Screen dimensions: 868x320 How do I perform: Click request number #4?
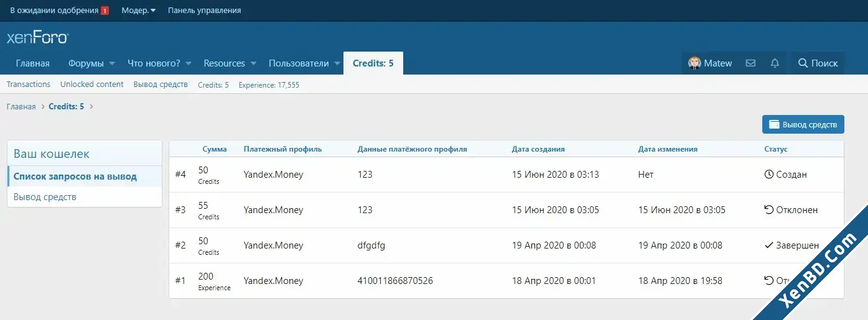coord(180,175)
